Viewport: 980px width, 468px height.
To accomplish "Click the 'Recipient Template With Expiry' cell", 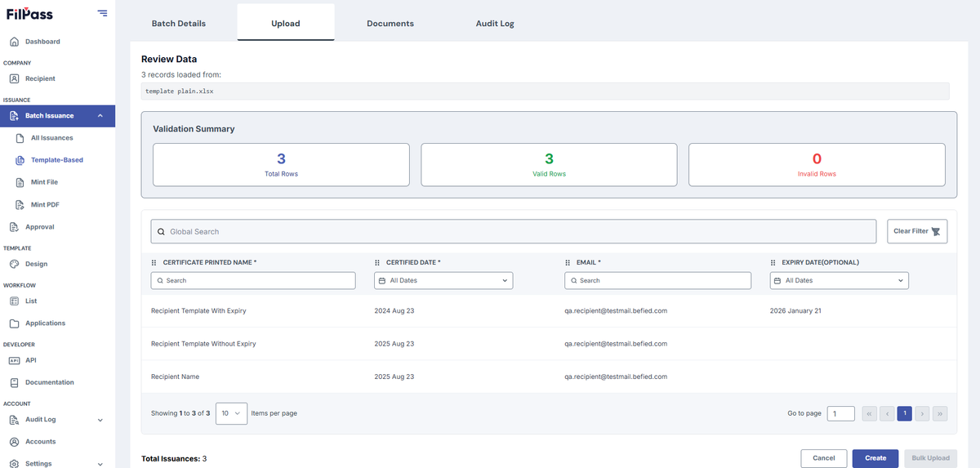I will click(198, 311).
